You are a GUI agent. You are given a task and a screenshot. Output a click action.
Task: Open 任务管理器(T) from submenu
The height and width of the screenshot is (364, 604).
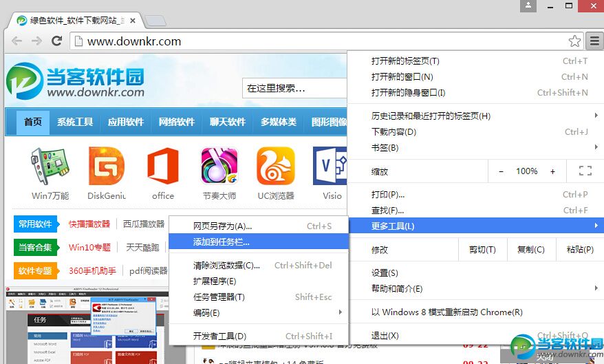click(x=259, y=297)
